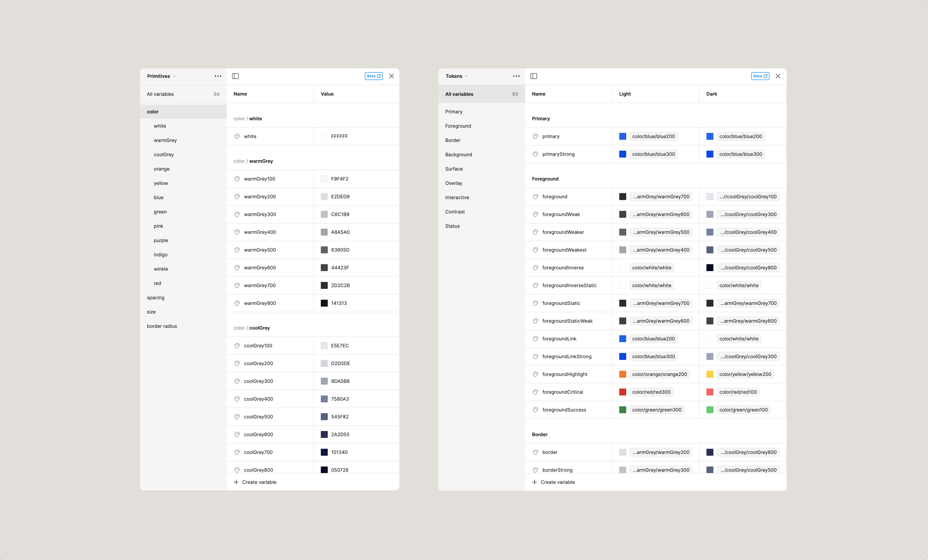Select coolGrey in the color sidebar
The image size is (928, 560).
pyautogui.click(x=163, y=155)
